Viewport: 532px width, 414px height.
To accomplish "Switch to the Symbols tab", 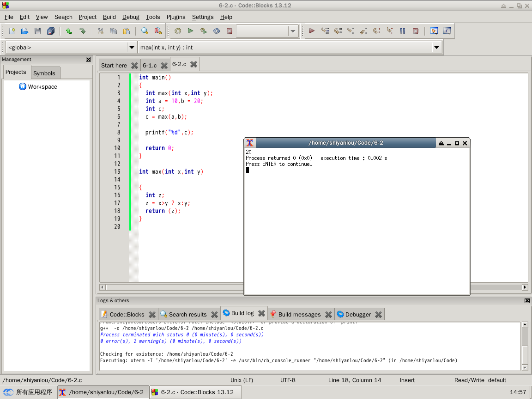I will [44, 73].
